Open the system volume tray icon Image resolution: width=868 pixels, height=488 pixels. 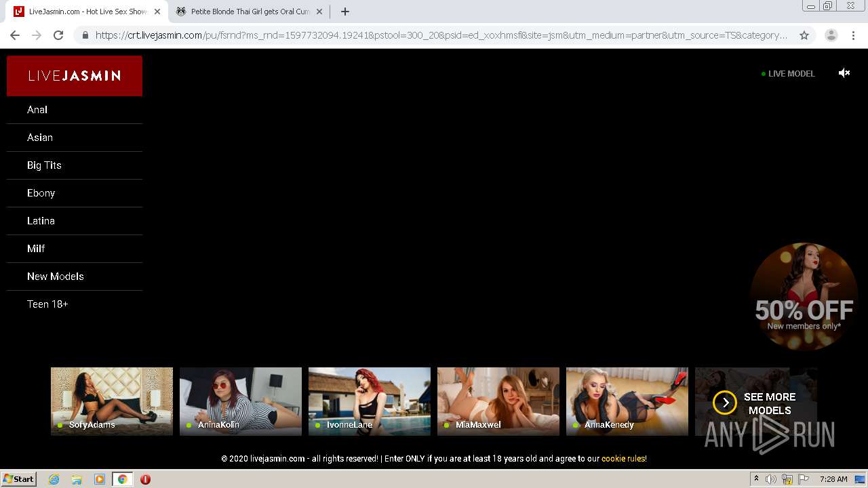(x=771, y=479)
